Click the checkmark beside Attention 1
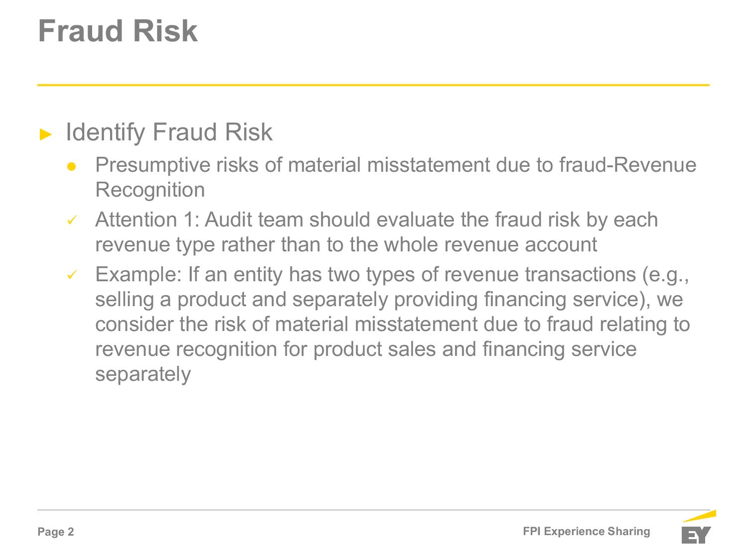747x560 pixels. [71, 220]
